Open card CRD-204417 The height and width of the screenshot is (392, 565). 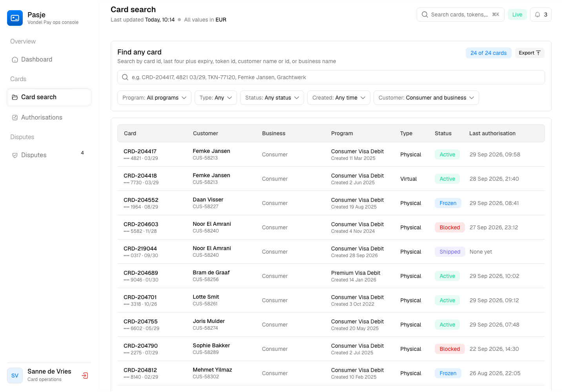(140, 151)
